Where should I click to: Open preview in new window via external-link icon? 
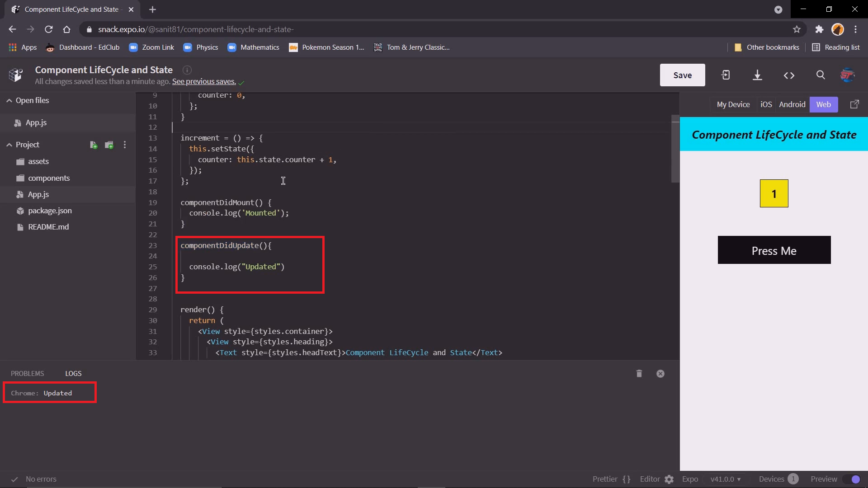point(854,104)
